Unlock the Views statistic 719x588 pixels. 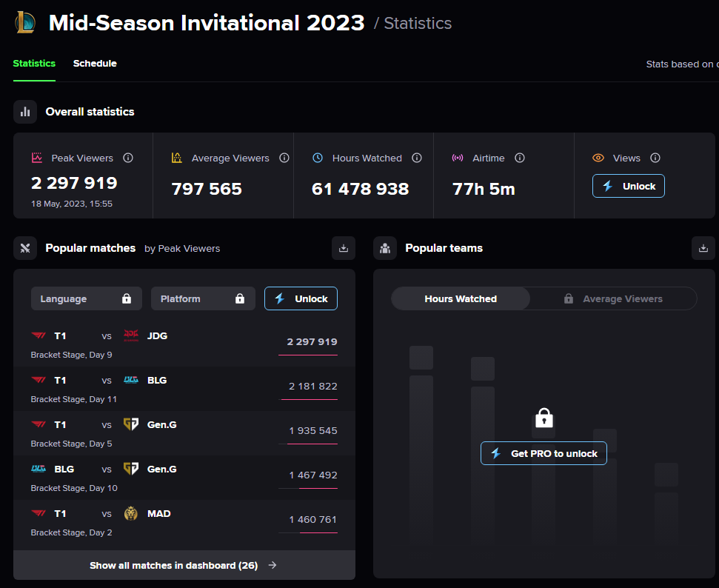click(628, 186)
